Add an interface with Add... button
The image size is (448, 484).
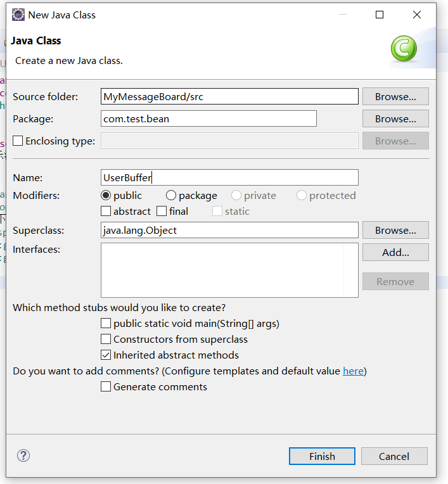(395, 253)
